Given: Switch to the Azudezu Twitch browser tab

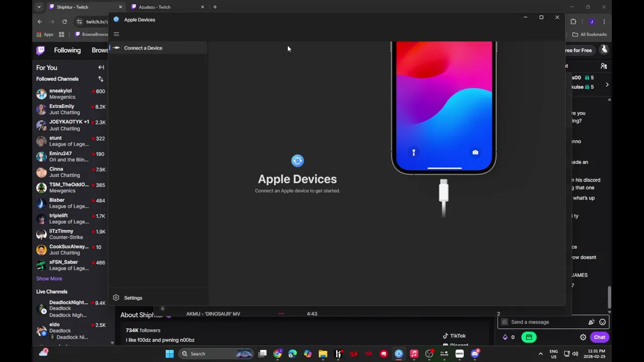Looking at the screenshot, I should (168, 7).
